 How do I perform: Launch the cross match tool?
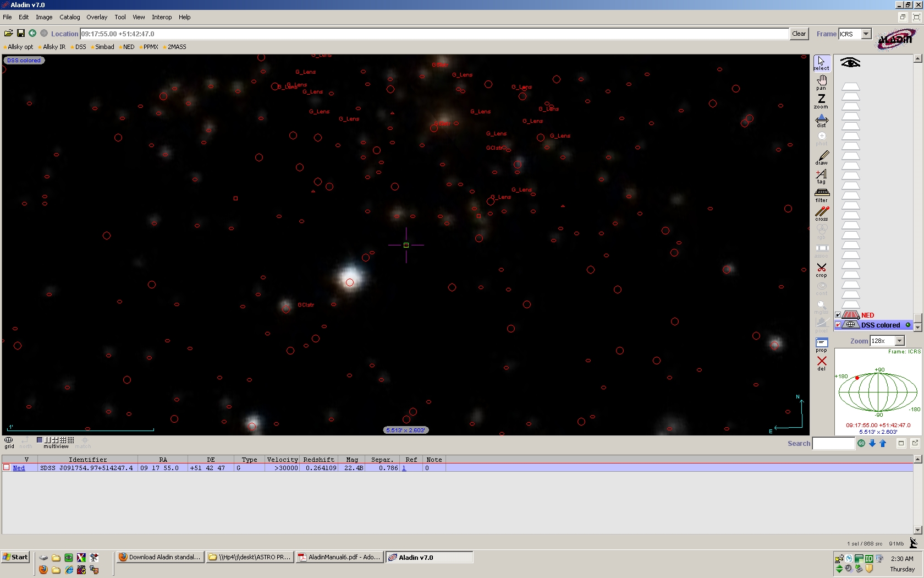(821, 214)
